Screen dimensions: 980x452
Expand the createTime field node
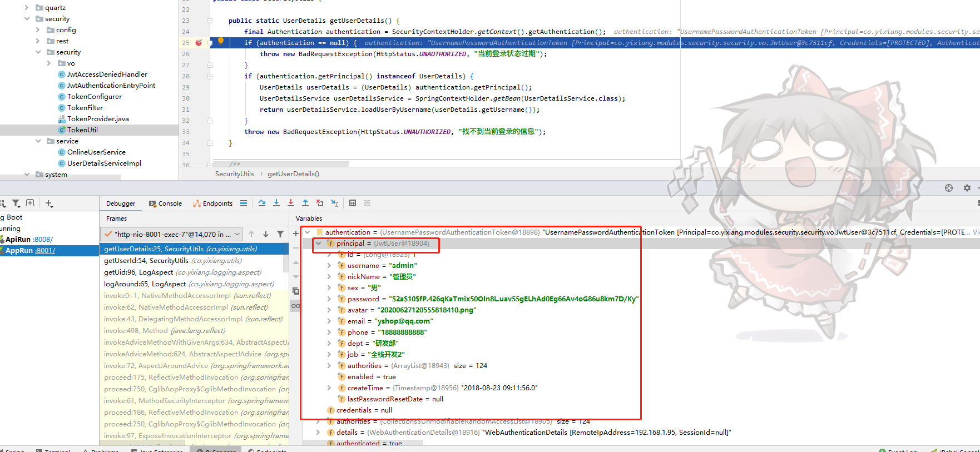(329, 388)
